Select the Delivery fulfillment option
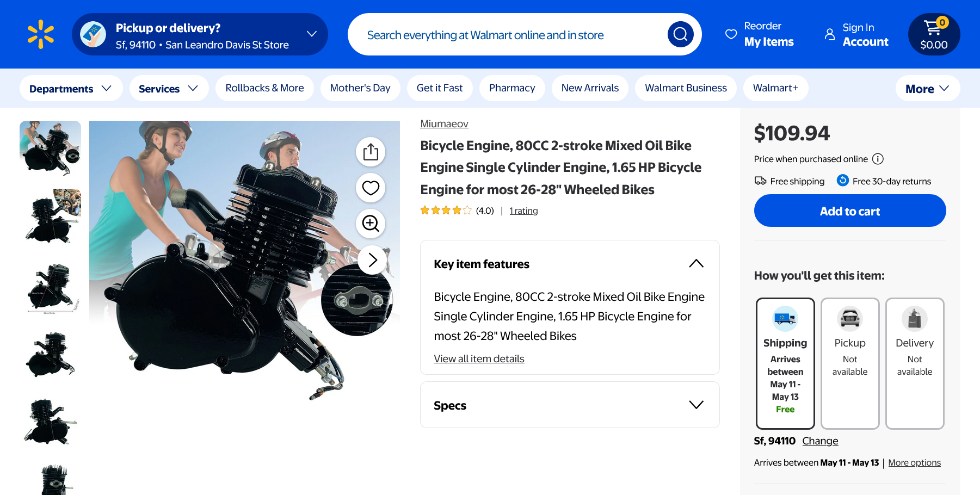Screen dimensions: 980x495 (x=915, y=363)
